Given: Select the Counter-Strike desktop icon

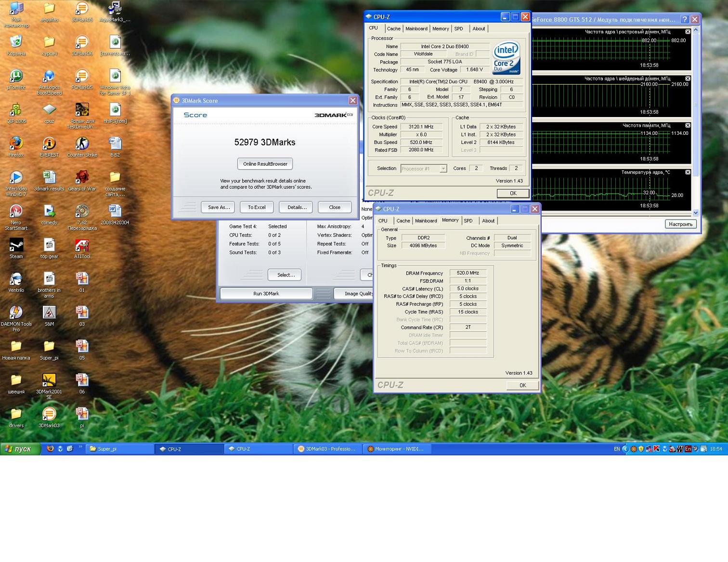Looking at the screenshot, I should tap(82, 147).
